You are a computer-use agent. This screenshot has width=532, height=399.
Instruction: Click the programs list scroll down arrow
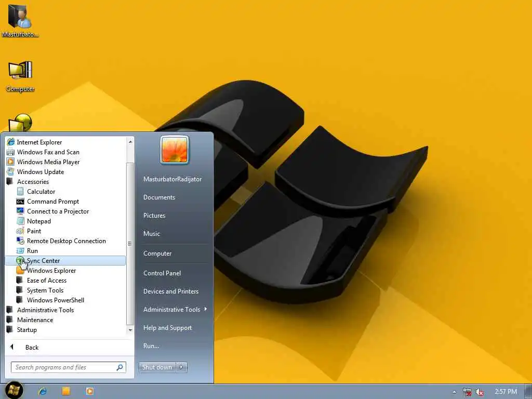pyautogui.click(x=130, y=330)
